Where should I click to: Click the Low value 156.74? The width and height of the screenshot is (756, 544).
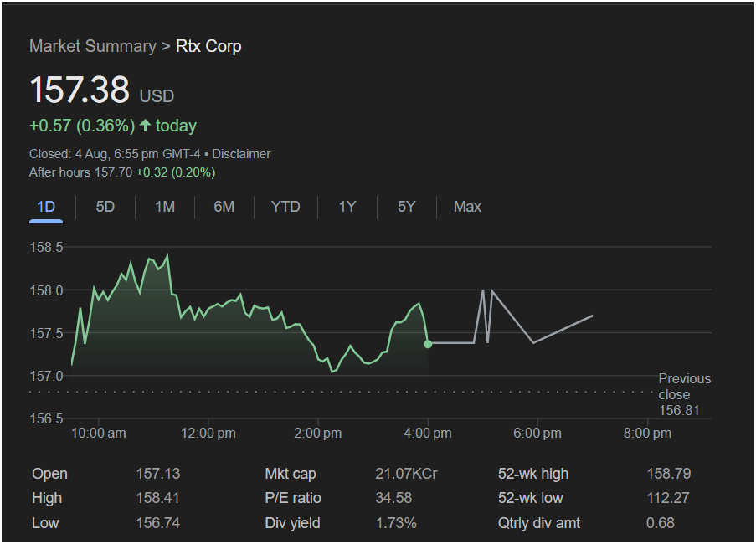(157, 523)
